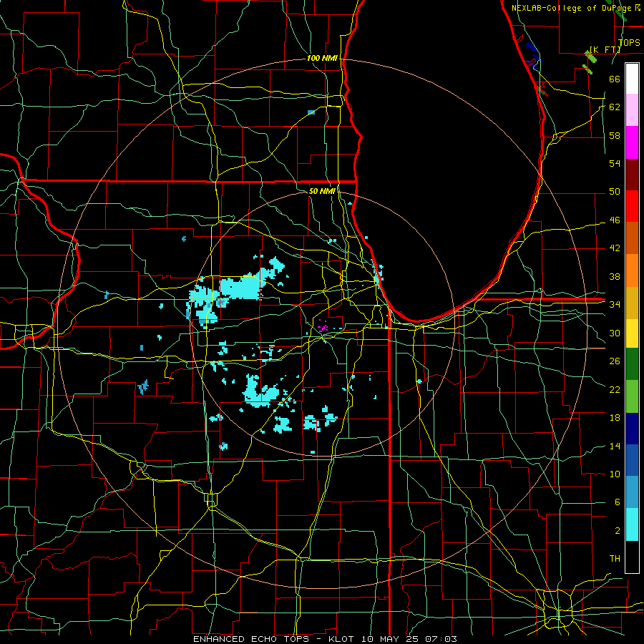Click the legend value "62"

click(x=615, y=107)
